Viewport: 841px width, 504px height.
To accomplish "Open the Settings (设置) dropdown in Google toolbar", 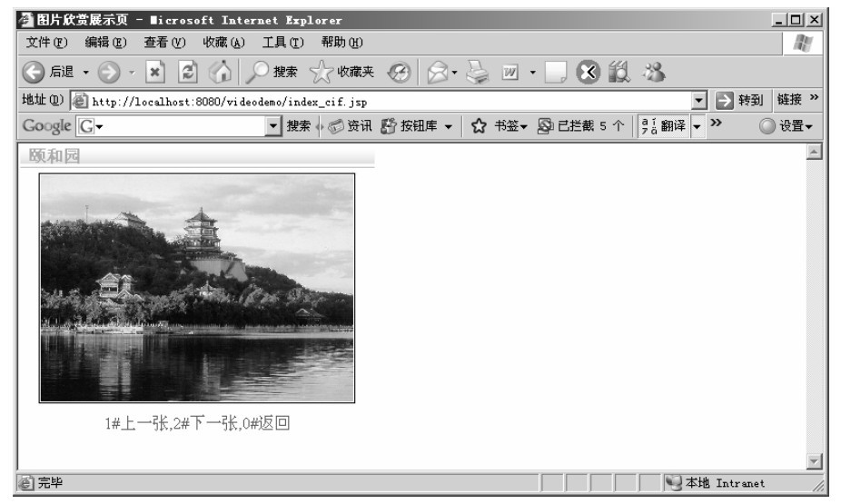I will pyautogui.click(x=787, y=124).
